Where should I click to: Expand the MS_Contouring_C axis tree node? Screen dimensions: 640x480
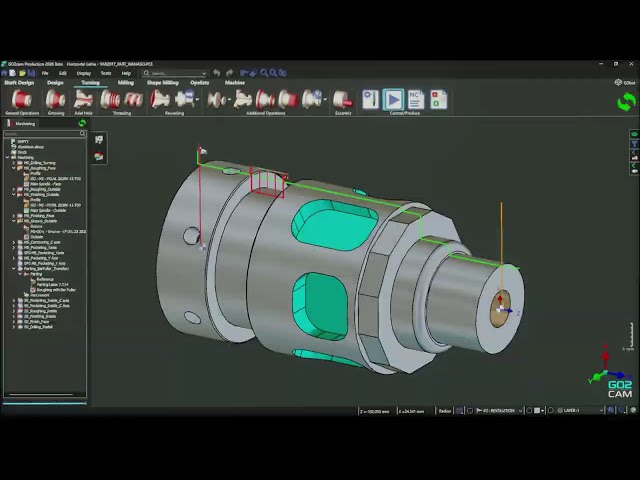point(13,242)
